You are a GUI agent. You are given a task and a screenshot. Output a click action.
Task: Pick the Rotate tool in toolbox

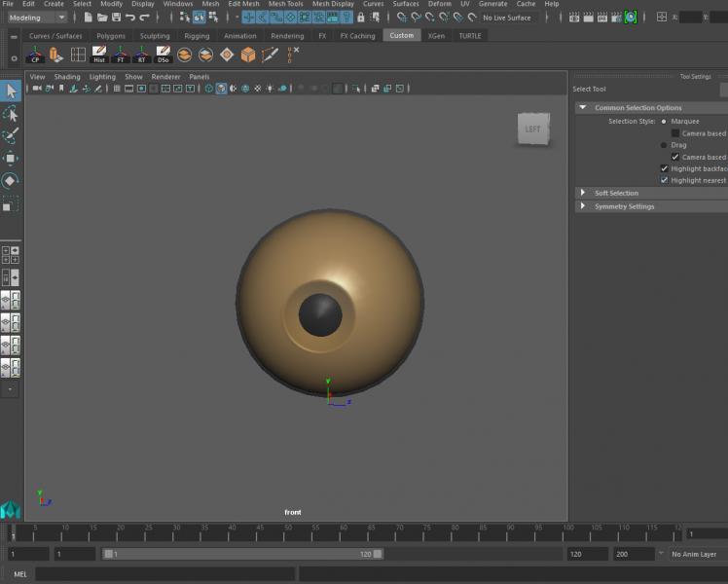pos(11,180)
